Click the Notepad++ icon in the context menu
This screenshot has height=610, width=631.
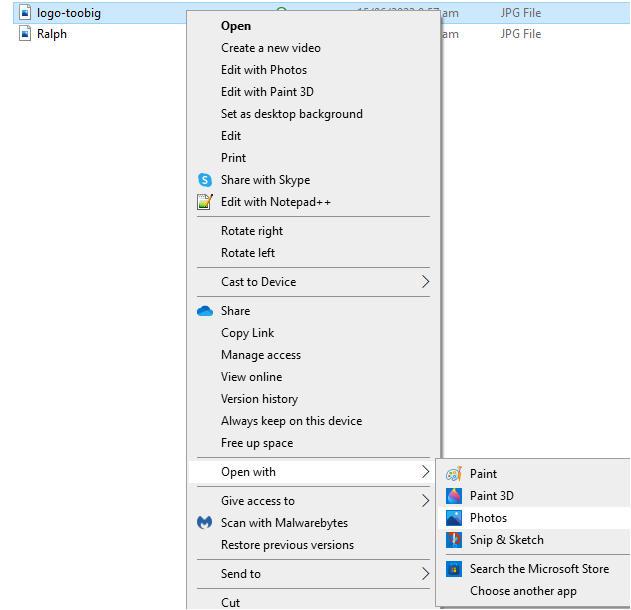coord(205,202)
